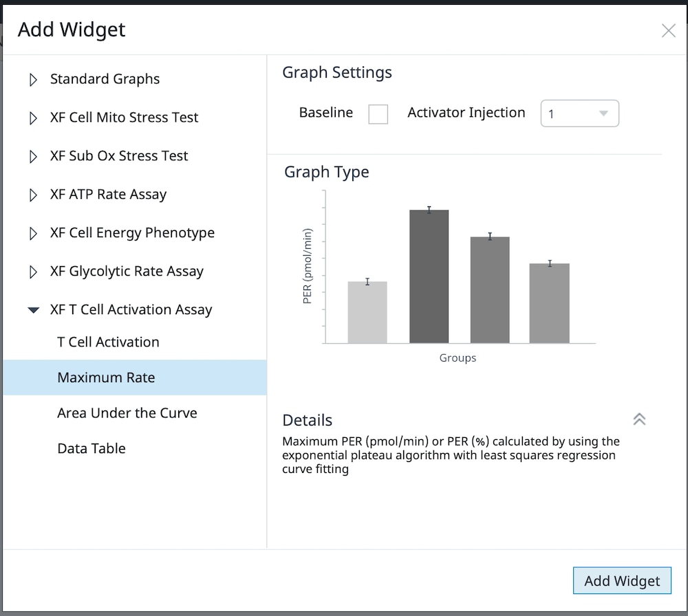Enable the Baseline checkbox
This screenshot has width=688, height=616.
[x=378, y=114]
